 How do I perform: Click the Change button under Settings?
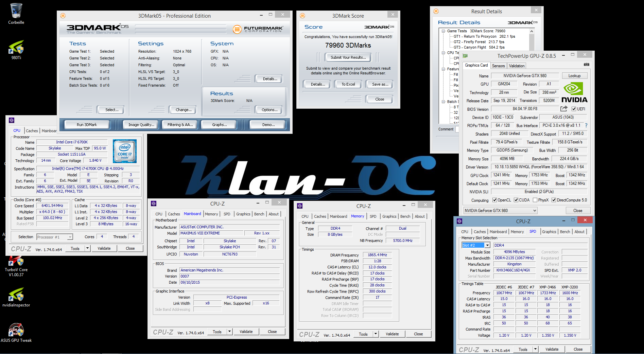coord(183,110)
